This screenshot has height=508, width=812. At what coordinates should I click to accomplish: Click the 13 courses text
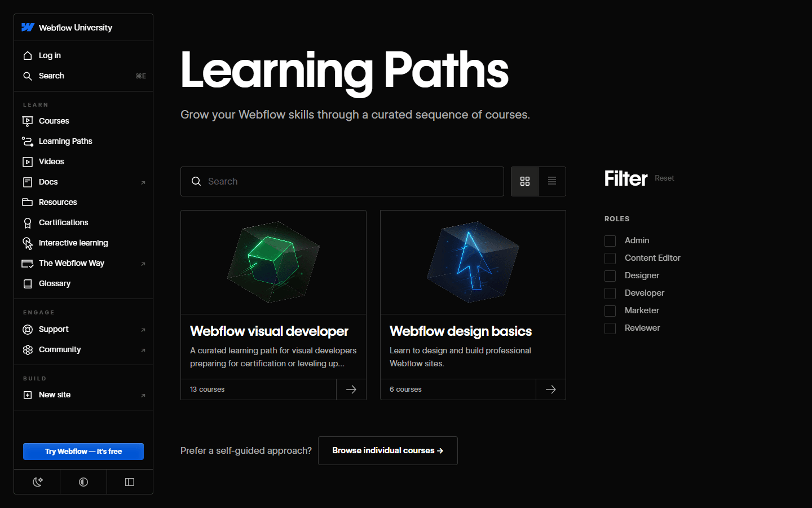point(208,389)
